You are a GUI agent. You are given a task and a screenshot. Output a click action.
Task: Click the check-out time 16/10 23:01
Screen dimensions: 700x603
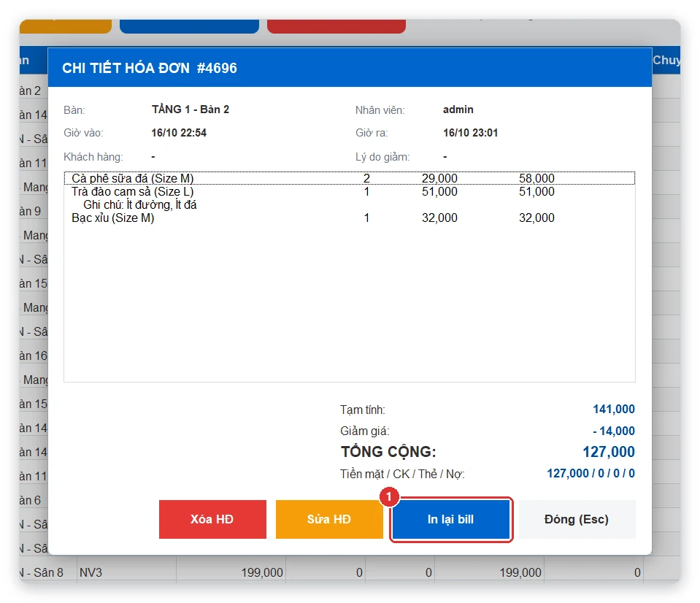click(x=470, y=133)
